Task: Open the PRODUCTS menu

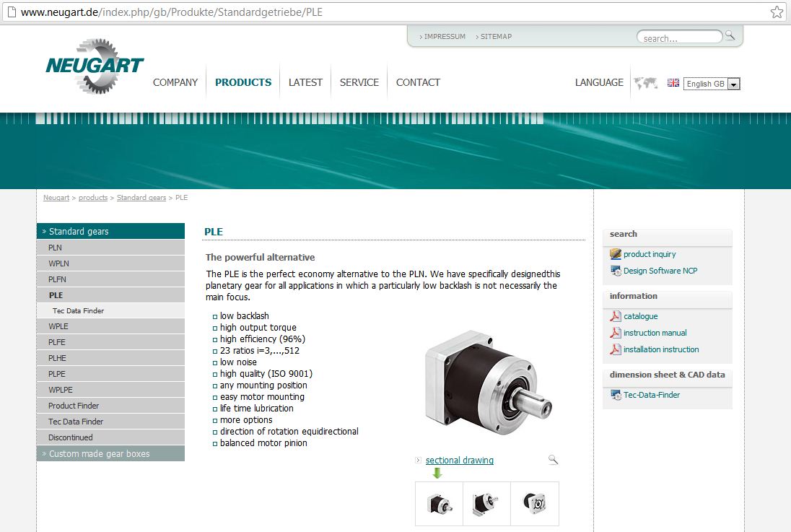Action: click(243, 82)
